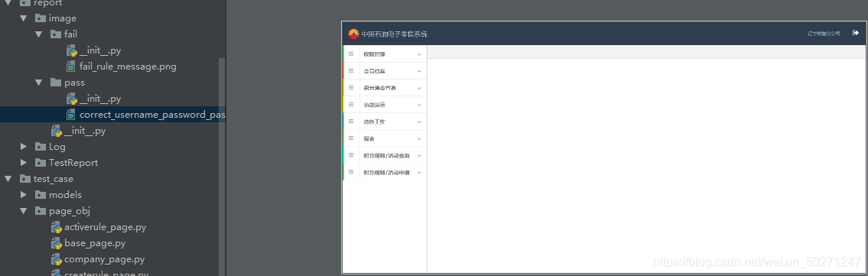The height and width of the screenshot is (276, 868).
Task: Click the 辽宁销售分公司 company label
Action: 823,33
